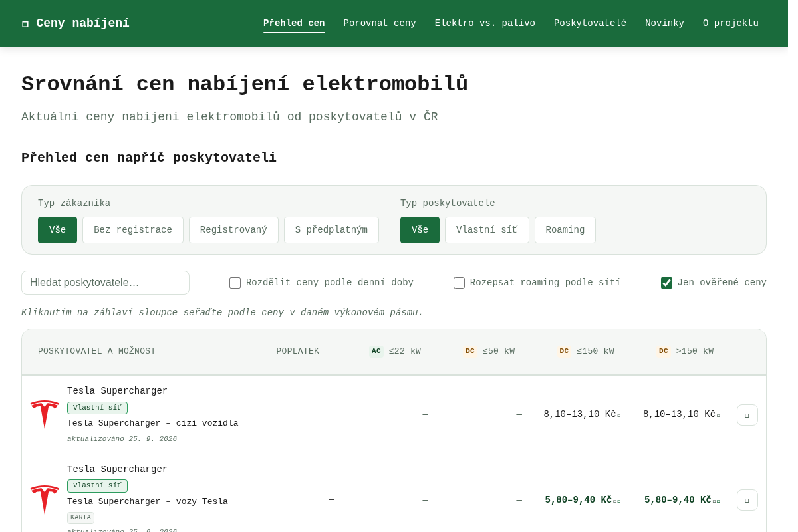Filter providers by Roaming
The height and width of the screenshot is (532, 798).
(565, 230)
